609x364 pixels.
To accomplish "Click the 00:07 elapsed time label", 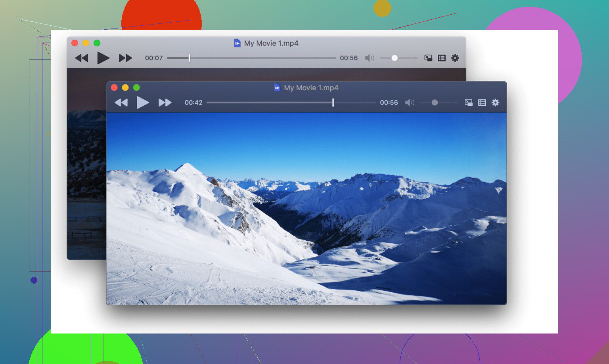I will pyautogui.click(x=154, y=58).
